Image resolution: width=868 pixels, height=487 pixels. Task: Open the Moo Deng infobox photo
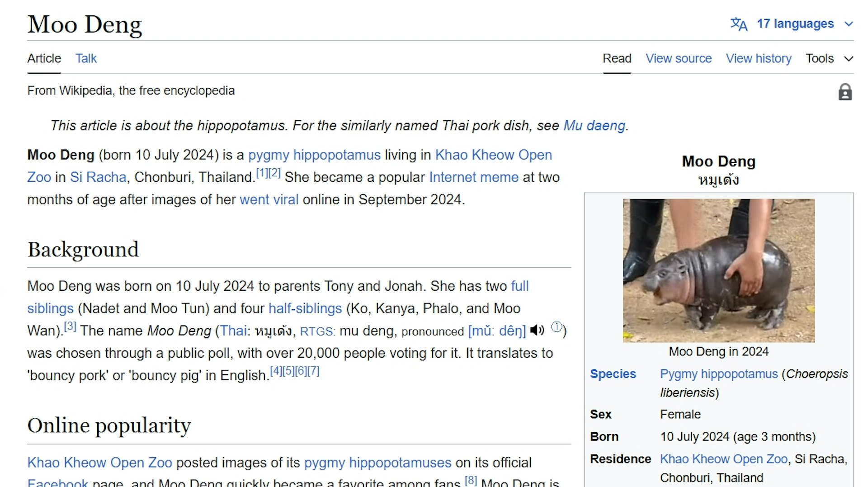[719, 270]
